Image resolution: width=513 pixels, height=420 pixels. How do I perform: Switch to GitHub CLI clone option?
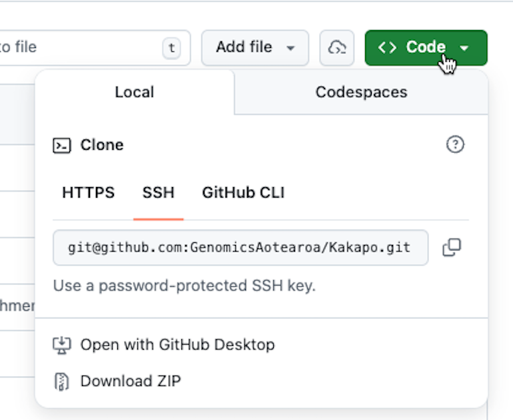click(x=243, y=193)
